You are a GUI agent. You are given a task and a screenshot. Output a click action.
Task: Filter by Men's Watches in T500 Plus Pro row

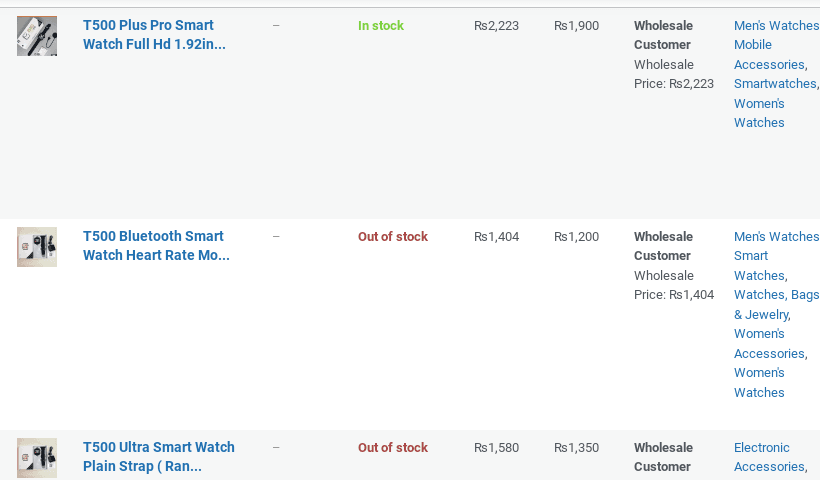click(x=776, y=26)
